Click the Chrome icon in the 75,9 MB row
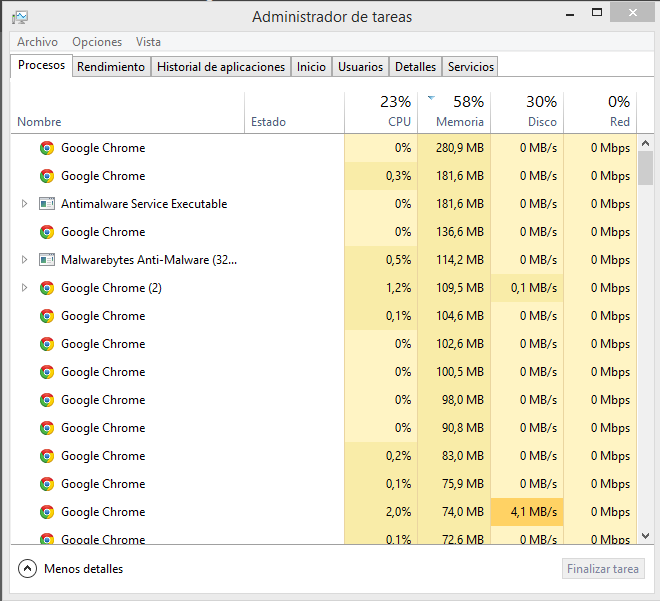The width and height of the screenshot is (660, 601). (x=47, y=484)
